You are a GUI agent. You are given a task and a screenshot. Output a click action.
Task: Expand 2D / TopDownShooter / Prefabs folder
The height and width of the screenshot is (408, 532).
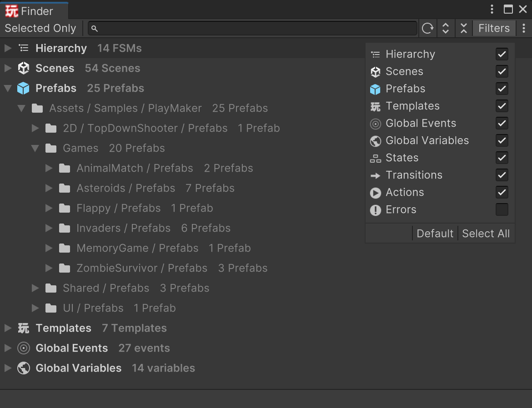coord(35,128)
